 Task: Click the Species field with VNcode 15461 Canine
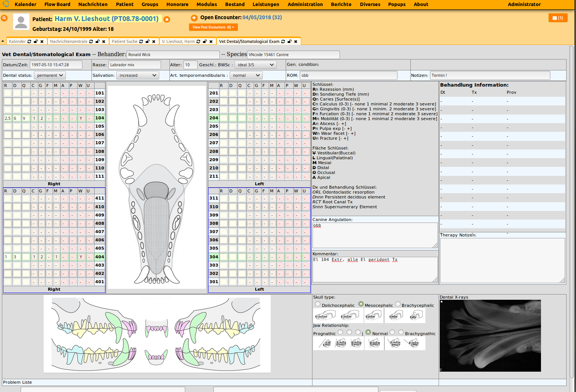tap(293, 55)
